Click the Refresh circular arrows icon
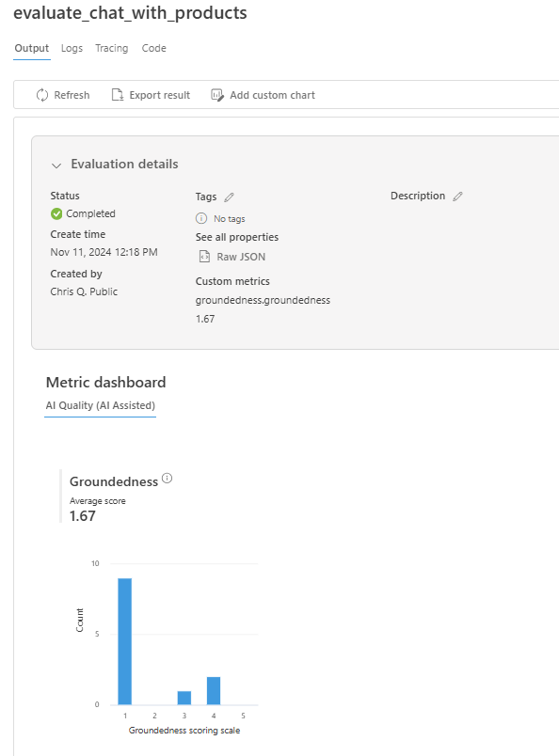Image resolution: width=559 pixels, height=756 pixels. coord(42,95)
